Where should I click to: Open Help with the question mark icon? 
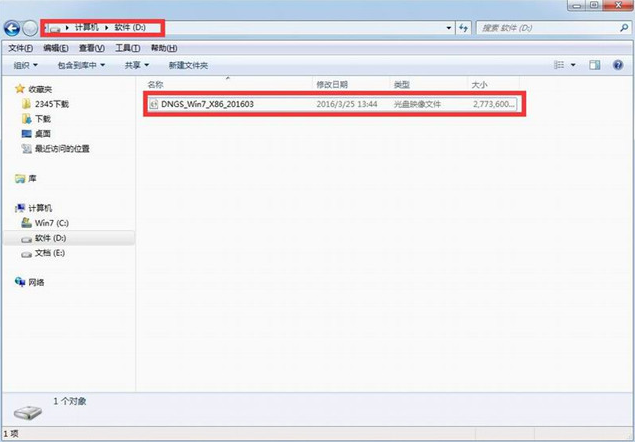pyautogui.click(x=618, y=65)
